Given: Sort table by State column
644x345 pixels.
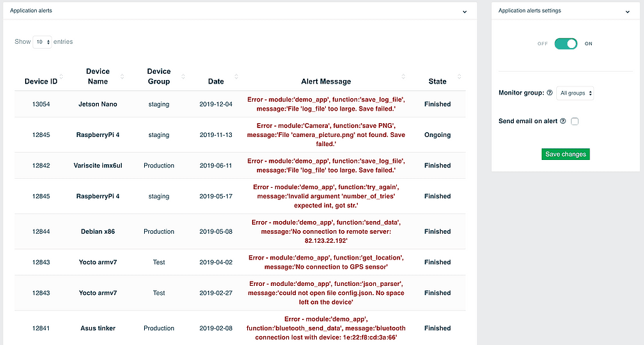Looking at the screenshot, I should 437,81.
